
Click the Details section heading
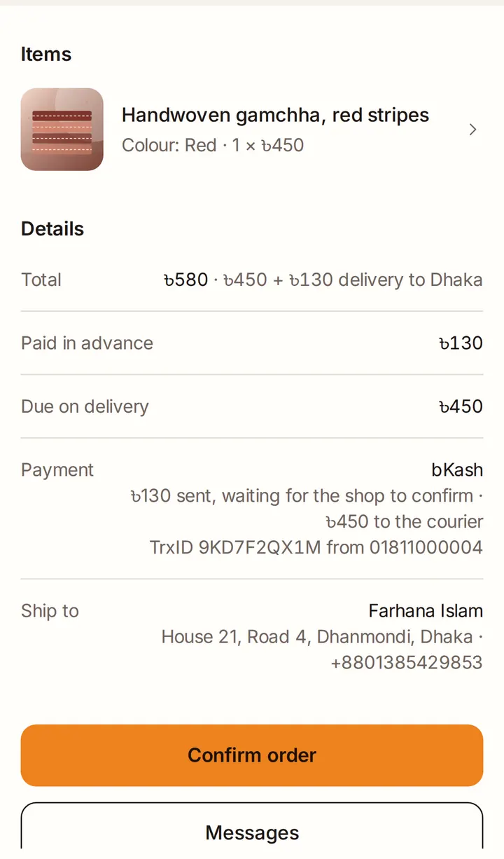click(52, 229)
